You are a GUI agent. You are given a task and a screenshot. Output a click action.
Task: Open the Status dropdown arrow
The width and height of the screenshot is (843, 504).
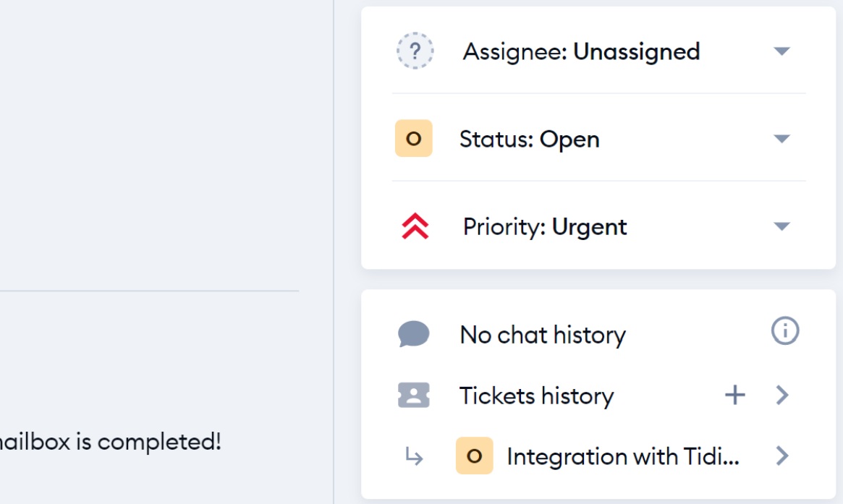pos(781,139)
